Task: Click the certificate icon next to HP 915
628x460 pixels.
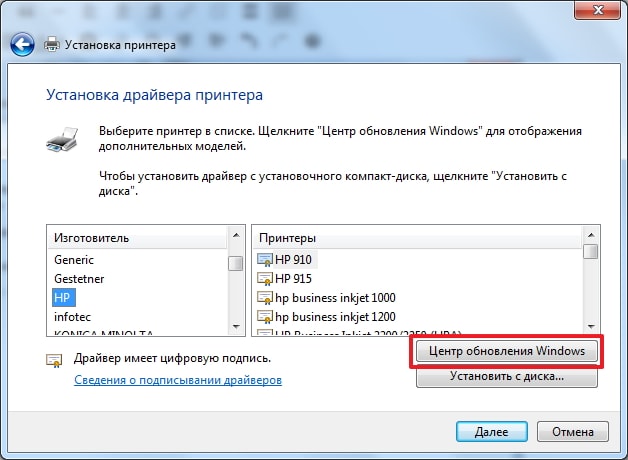Action: click(x=265, y=279)
